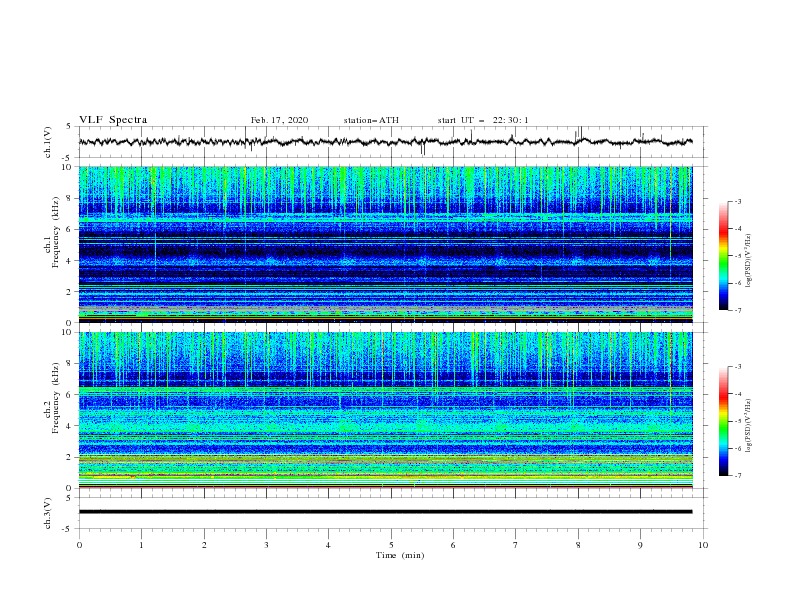792x612 pixels.
Task: Click the "-7" tick on ch.1 color bar
Action: click(x=737, y=310)
